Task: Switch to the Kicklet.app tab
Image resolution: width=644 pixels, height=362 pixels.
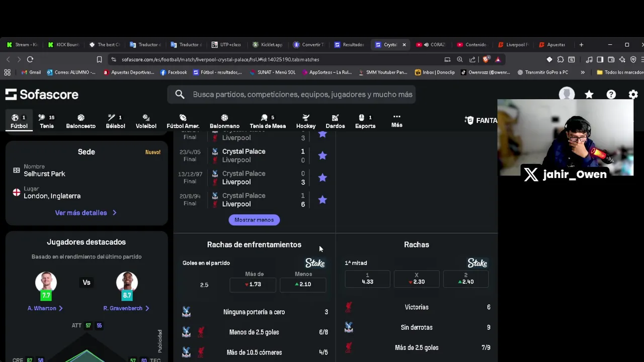Action: coord(268,45)
